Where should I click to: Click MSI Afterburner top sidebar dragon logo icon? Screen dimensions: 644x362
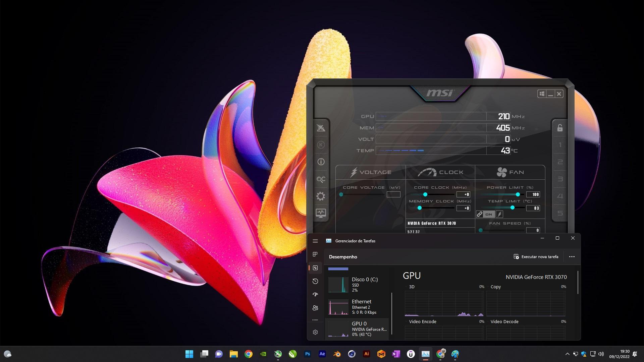(x=321, y=128)
